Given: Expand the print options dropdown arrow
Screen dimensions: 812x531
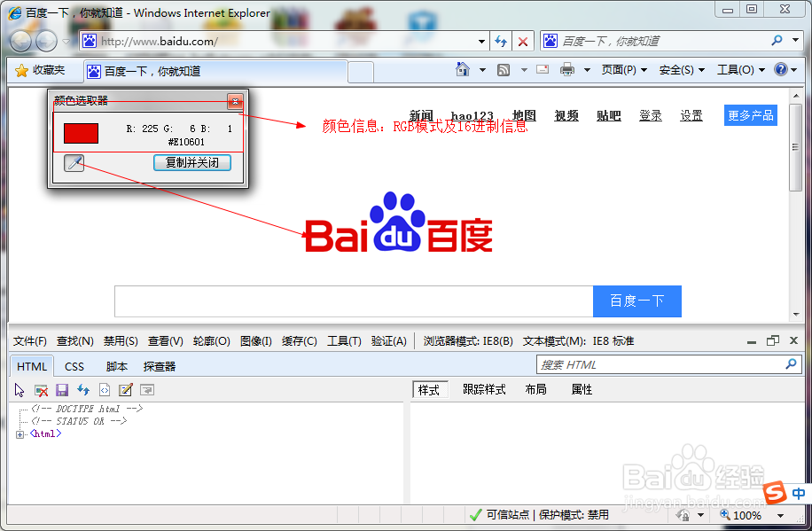Looking at the screenshot, I should [587, 70].
